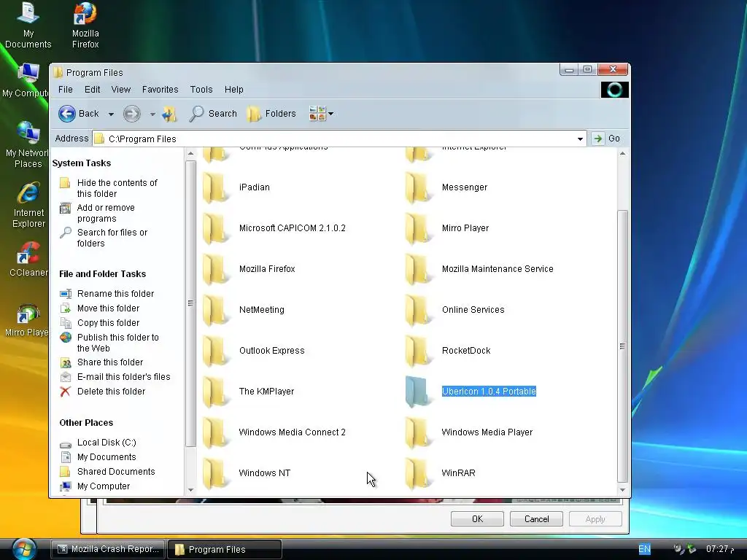Click Publish this folder to the Web
Screen dimensions: 747x560
(117, 343)
